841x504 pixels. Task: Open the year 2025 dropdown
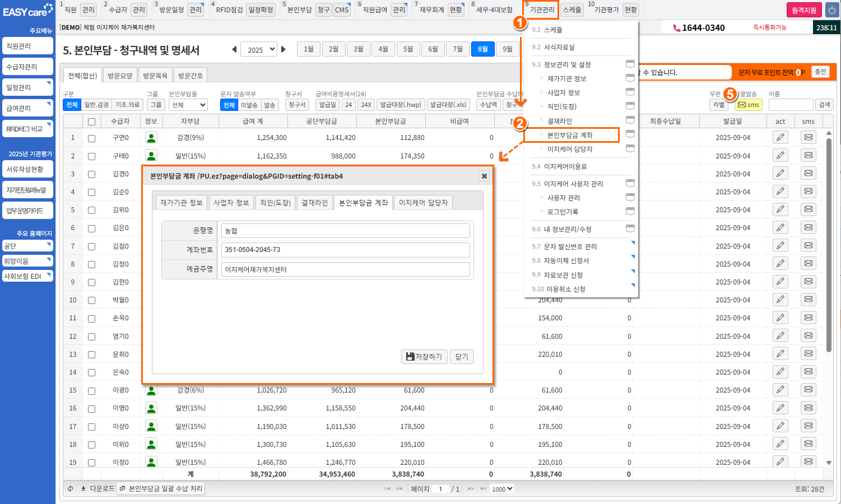(259, 49)
